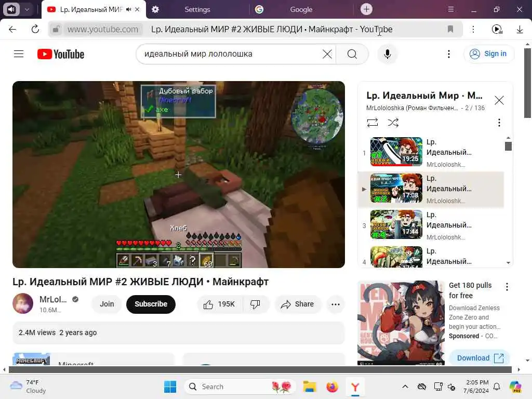Close the YouTube browser tab
This screenshot has width=532, height=399.
(137, 9)
